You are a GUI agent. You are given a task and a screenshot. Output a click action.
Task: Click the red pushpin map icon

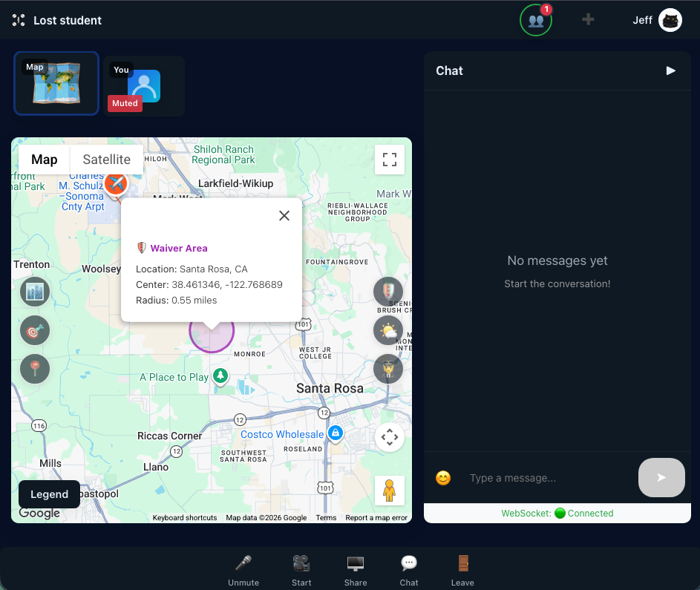point(35,369)
